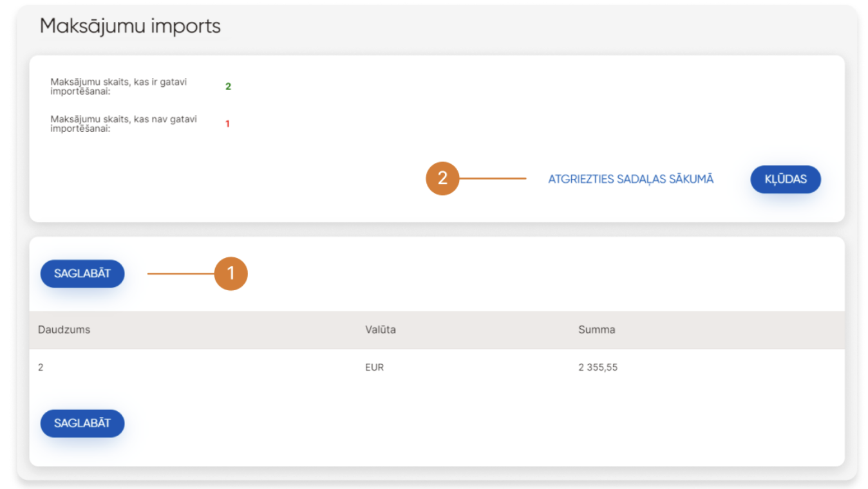
Task: Follow the ATGRIEZTIES SADAĻAS SĀKUMĀ link
Action: click(x=630, y=180)
